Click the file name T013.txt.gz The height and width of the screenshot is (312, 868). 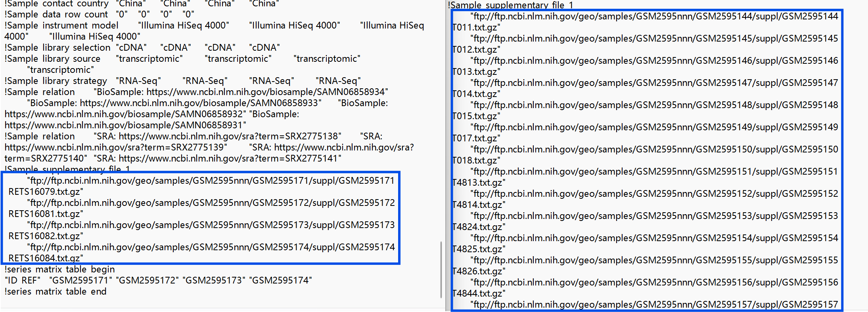(475, 72)
